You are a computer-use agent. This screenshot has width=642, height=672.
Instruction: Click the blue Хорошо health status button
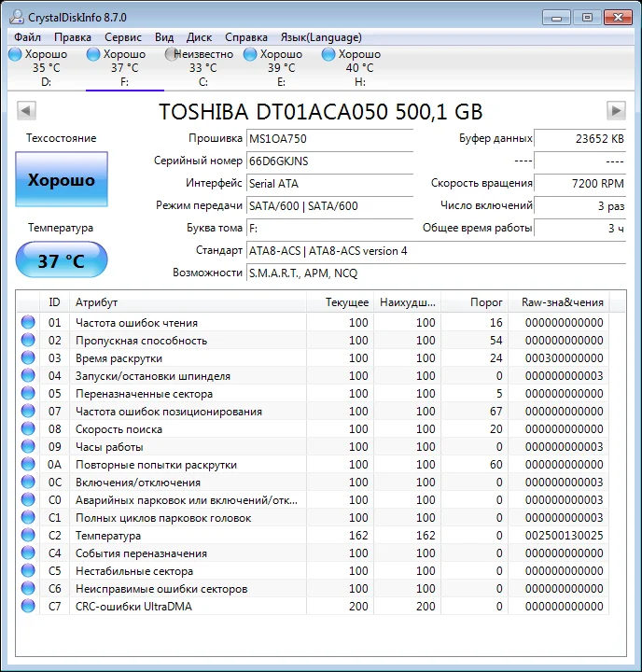click(62, 180)
